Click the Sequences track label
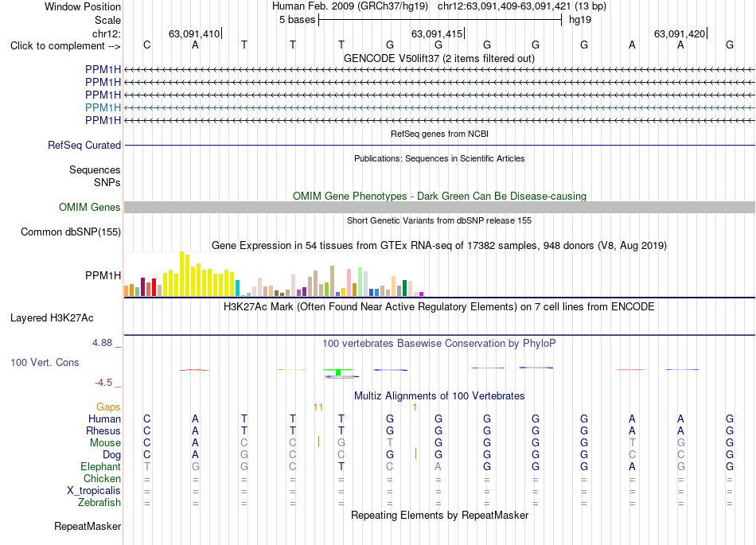756x545 pixels. 95,169
